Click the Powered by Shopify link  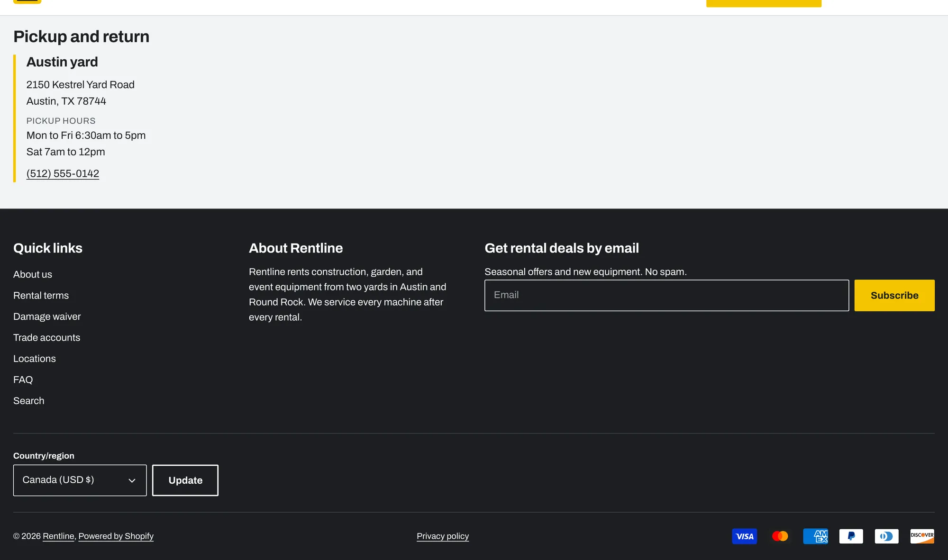116,536
